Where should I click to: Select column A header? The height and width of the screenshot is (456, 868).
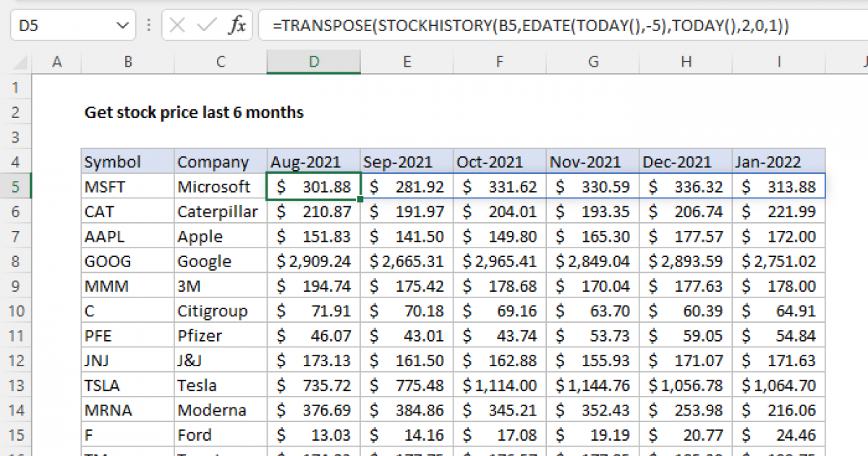click(x=57, y=62)
